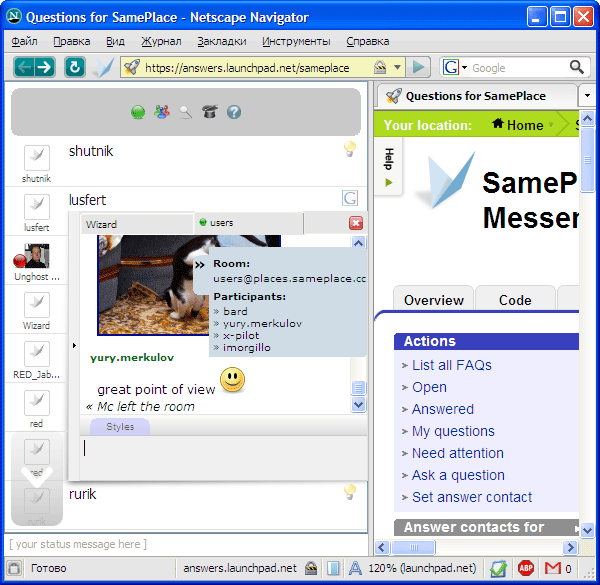Switch to the users chat tab
The width and height of the screenshot is (600, 585).
(x=249, y=223)
